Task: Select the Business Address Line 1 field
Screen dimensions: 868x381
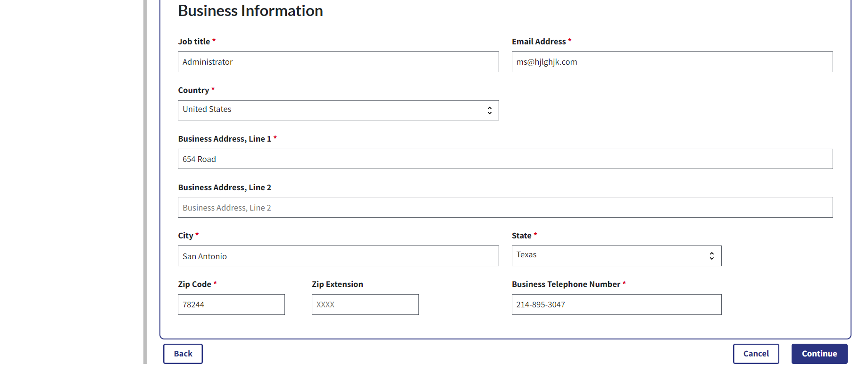Action: click(505, 159)
